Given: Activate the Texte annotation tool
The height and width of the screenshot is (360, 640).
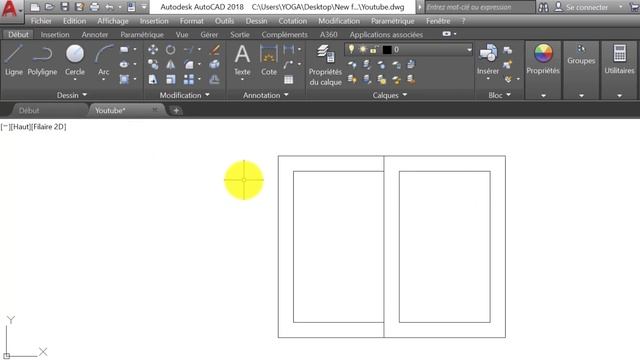Looking at the screenshot, I should (242, 60).
